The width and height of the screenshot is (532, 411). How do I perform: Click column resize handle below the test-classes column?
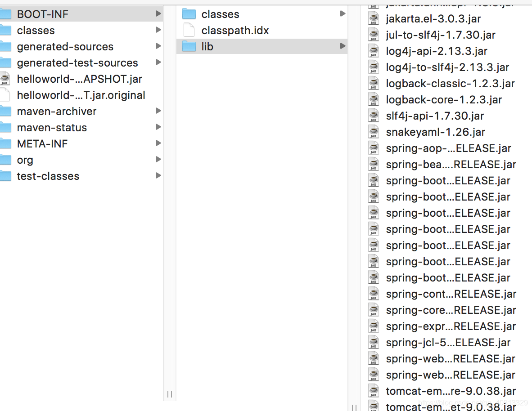[170, 394]
